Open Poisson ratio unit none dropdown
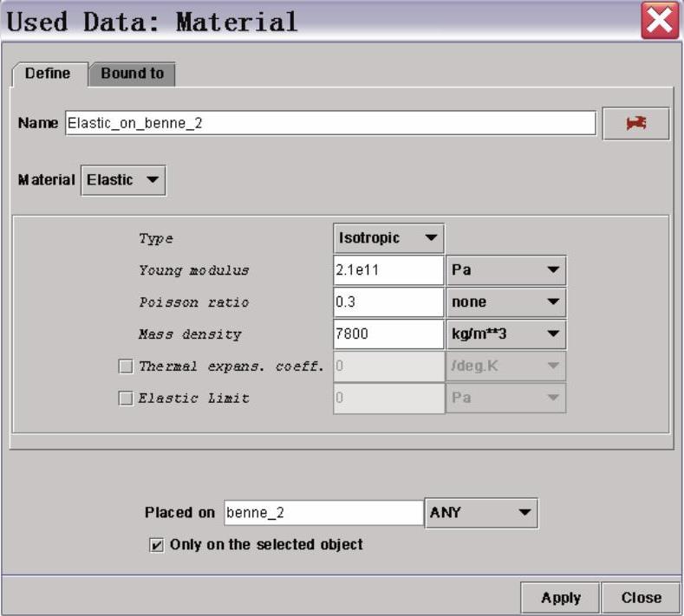Viewport: 684px width, 616px height. pyautogui.click(x=505, y=302)
